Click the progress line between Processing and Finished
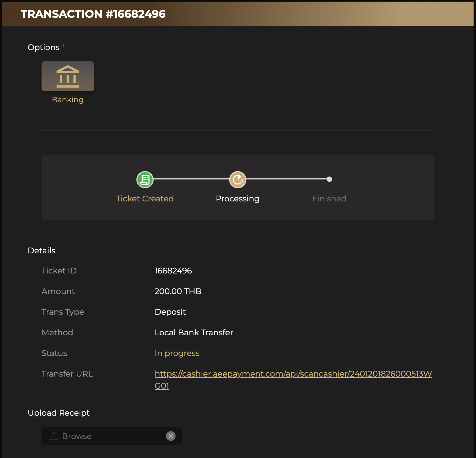This screenshot has height=458, width=476. click(287, 179)
